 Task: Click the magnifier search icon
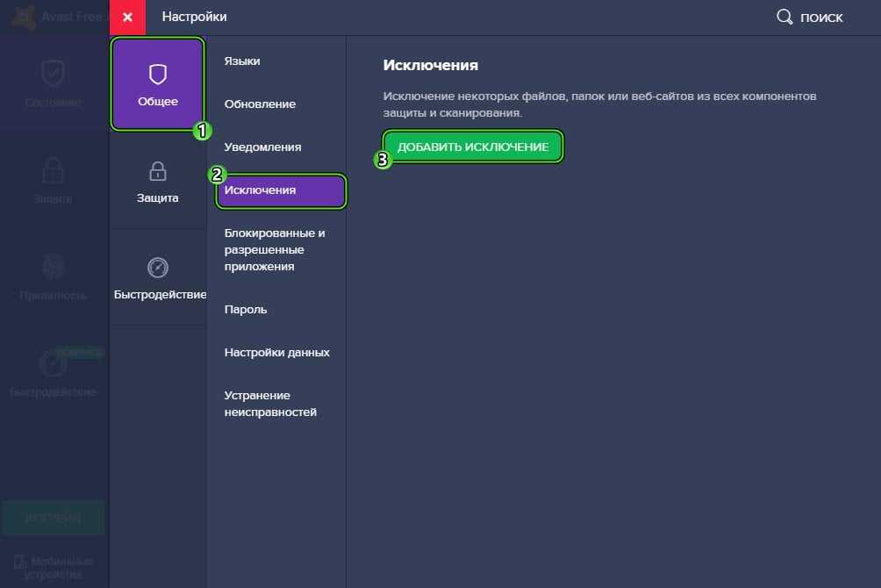click(784, 18)
